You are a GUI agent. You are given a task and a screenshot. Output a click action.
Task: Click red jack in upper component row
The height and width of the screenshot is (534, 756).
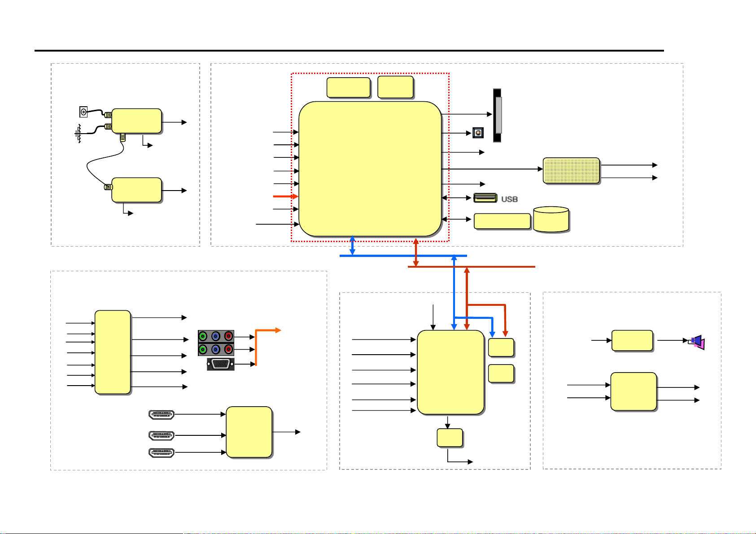coord(229,336)
